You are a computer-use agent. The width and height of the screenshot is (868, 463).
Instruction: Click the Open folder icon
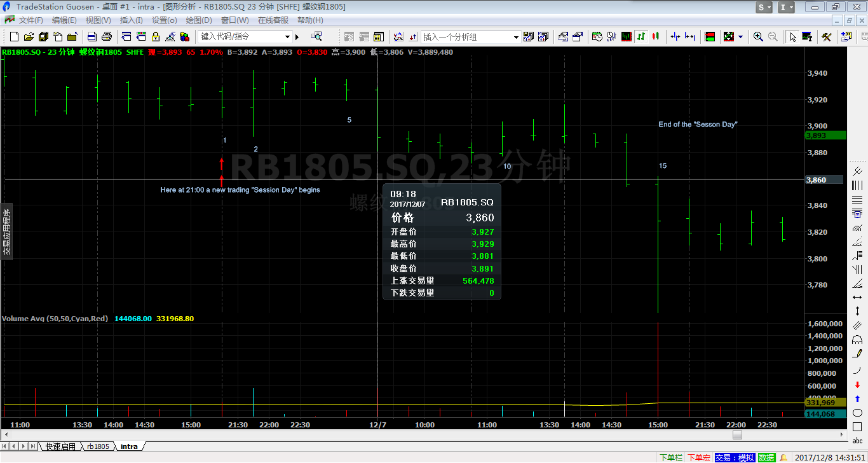coord(29,37)
